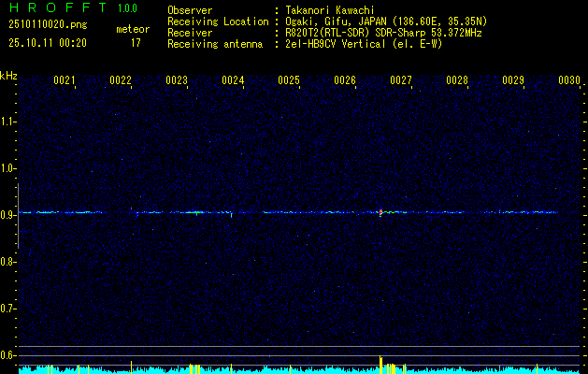
Task: Click the timestamp 25.10.11 00:20
Action: (48, 43)
